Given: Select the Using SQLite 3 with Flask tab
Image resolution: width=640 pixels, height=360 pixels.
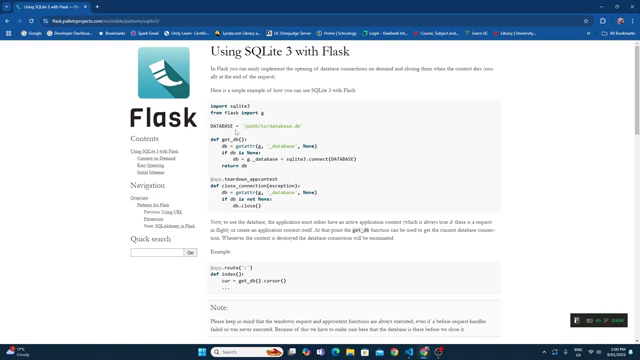Looking at the screenshot, I should pyautogui.click(x=51, y=7).
